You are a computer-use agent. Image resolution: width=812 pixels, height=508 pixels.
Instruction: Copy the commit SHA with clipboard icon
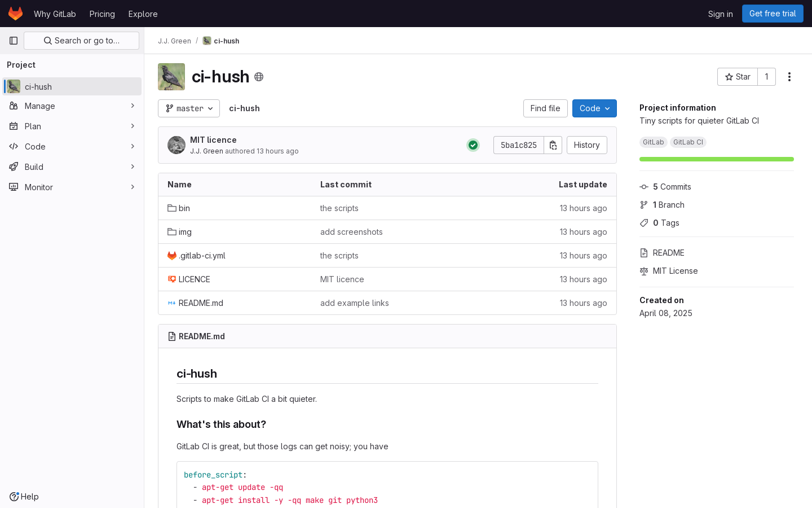coord(553,145)
